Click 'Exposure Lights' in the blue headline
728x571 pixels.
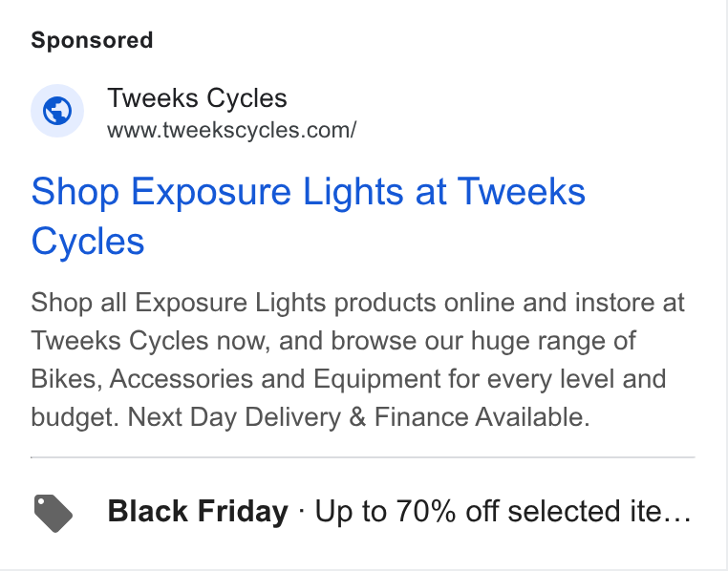click(x=268, y=191)
